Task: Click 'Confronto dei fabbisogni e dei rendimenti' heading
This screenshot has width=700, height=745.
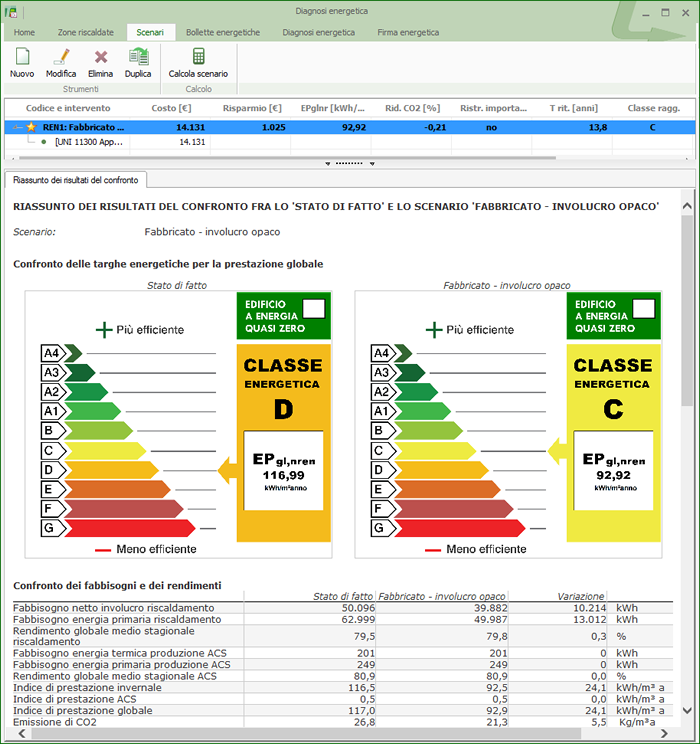Action: pyautogui.click(x=117, y=585)
